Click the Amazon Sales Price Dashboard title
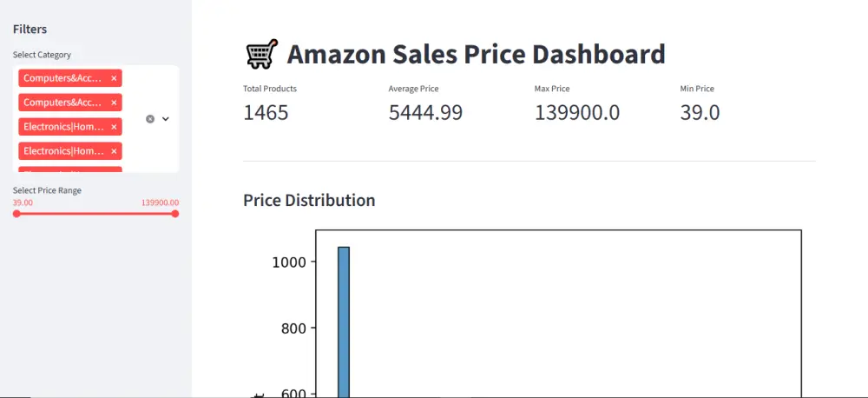Viewport: 868px width, 398px height. point(476,55)
